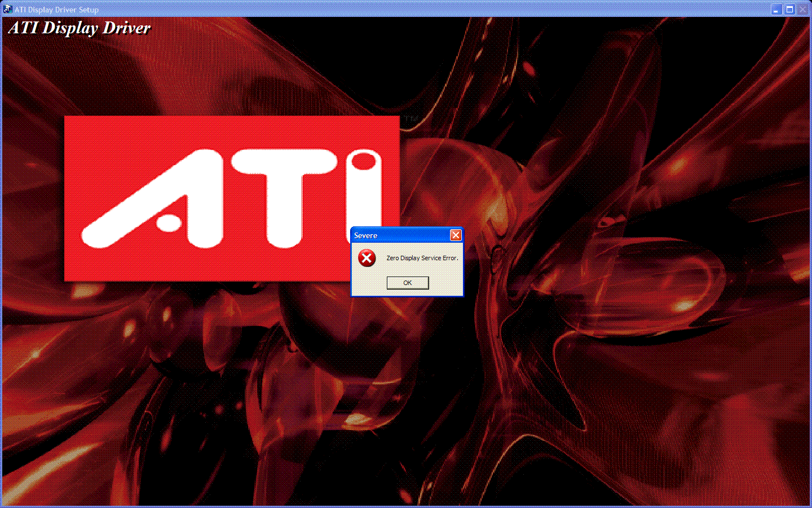Click the word "Setup" in window title
The height and width of the screenshot is (508, 812).
pyautogui.click(x=89, y=10)
